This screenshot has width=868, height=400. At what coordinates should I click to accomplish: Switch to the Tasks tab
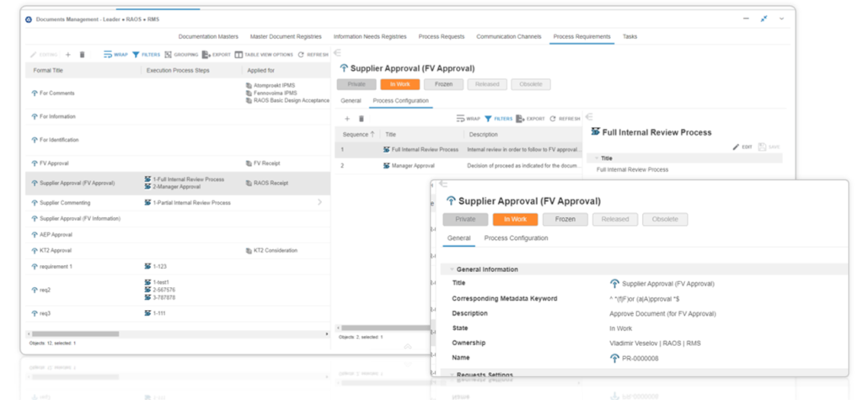(x=630, y=37)
